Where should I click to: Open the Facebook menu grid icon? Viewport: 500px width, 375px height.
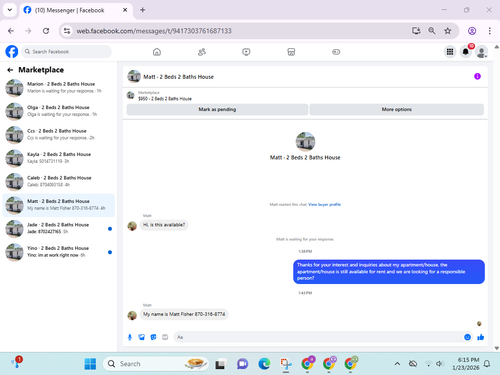(x=450, y=52)
